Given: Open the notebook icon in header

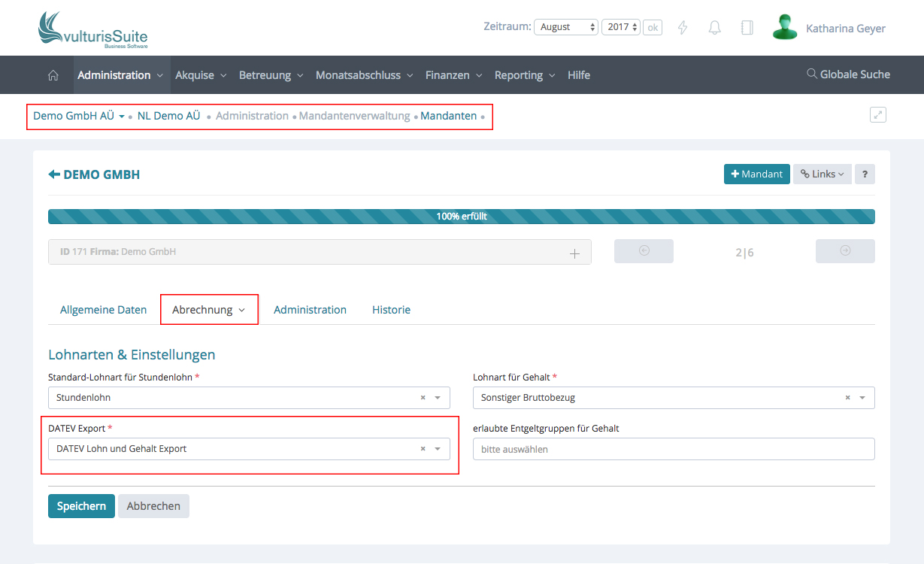Looking at the screenshot, I should 747,28.
